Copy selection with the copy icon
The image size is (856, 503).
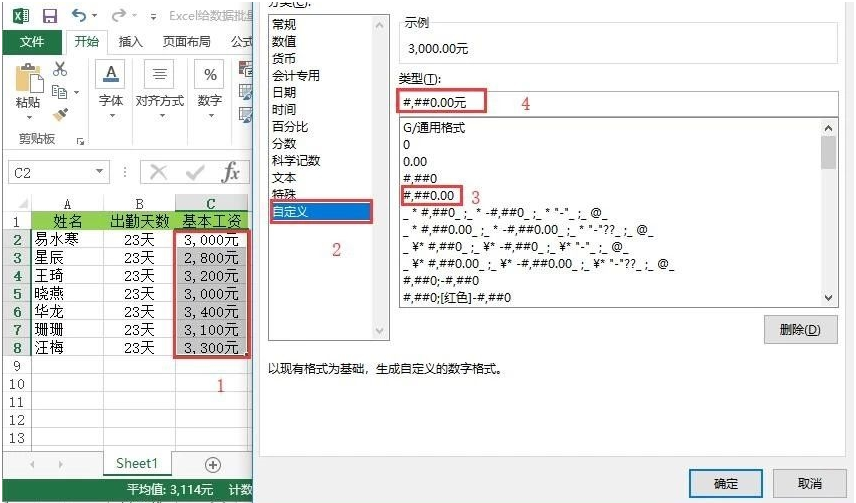(60, 92)
